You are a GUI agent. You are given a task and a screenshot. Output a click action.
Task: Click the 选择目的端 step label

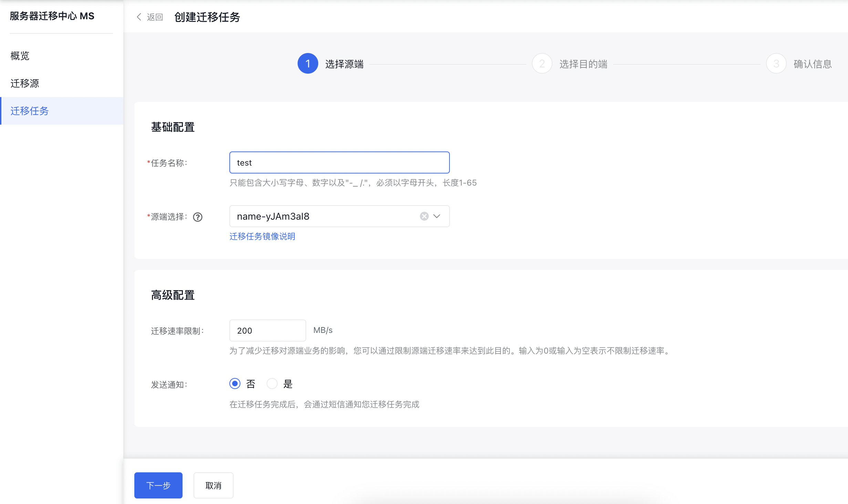tap(583, 64)
